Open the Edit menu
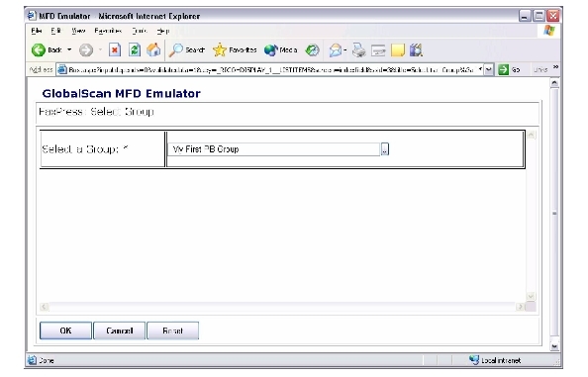Image resolution: width=588 pixels, height=377 pixels. (x=55, y=31)
